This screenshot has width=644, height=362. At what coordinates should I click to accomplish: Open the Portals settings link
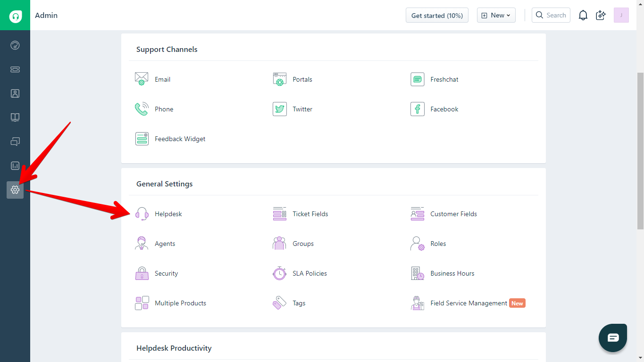(x=302, y=79)
